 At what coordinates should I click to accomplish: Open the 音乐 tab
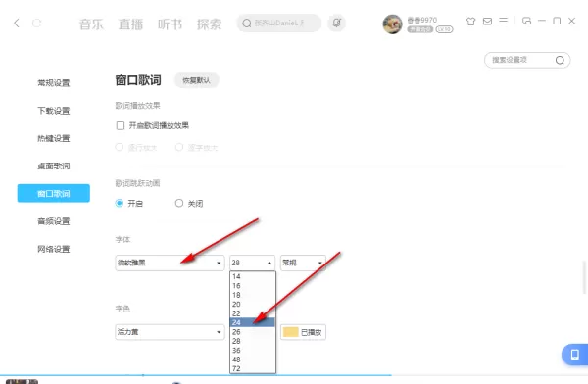pyautogui.click(x=91, y=24)
